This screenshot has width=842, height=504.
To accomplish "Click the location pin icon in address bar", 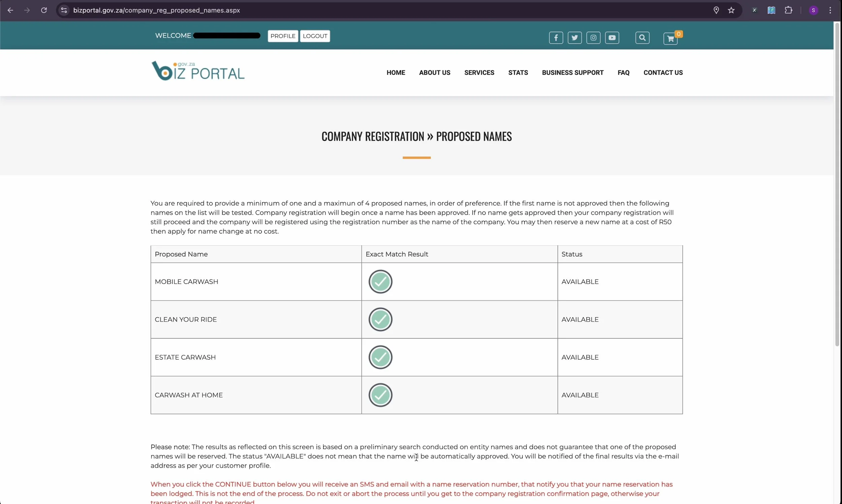I will (x=716, y=10).
